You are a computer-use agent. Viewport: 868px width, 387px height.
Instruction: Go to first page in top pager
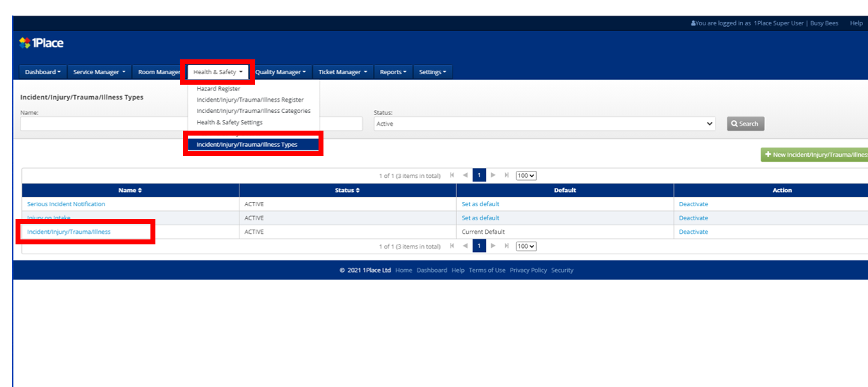tap(452, 175)
